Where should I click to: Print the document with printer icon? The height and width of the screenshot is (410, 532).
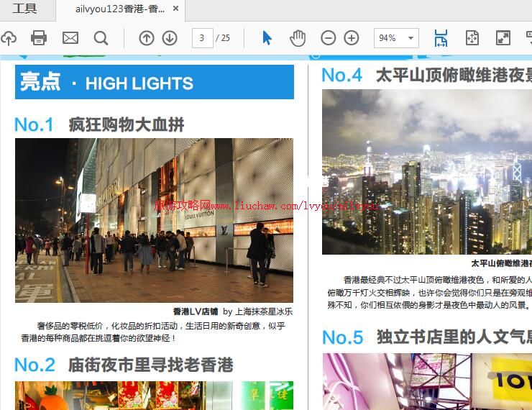tap(39, 38)
